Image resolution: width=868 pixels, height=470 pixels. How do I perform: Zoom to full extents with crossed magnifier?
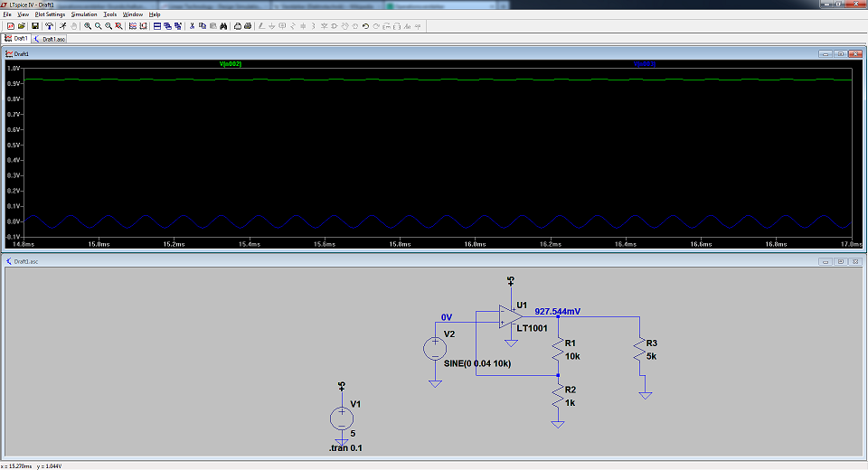118,26
